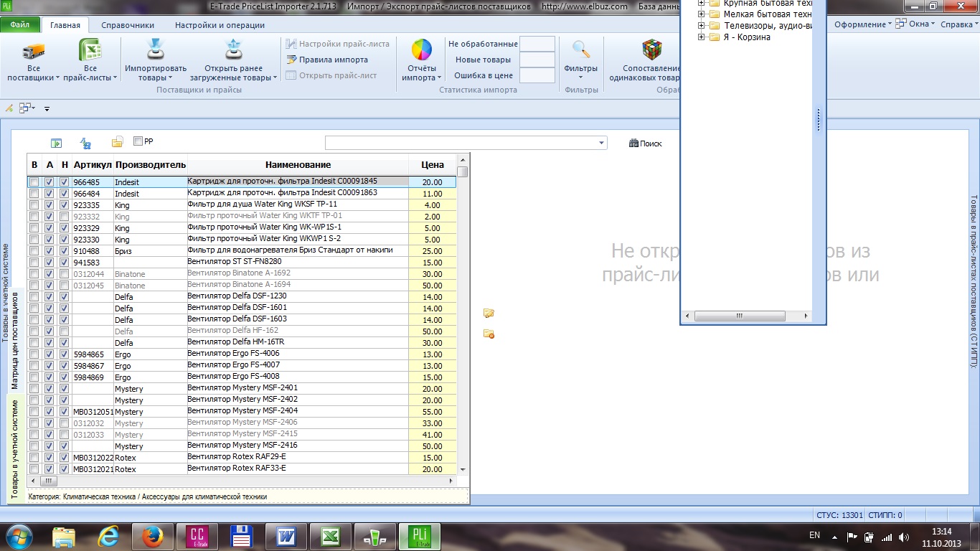Image resolution: width=980 pixels, height=551 pixels.
Task: Click the table's horizontal scrollbar thumb
Action: point(47,481)
